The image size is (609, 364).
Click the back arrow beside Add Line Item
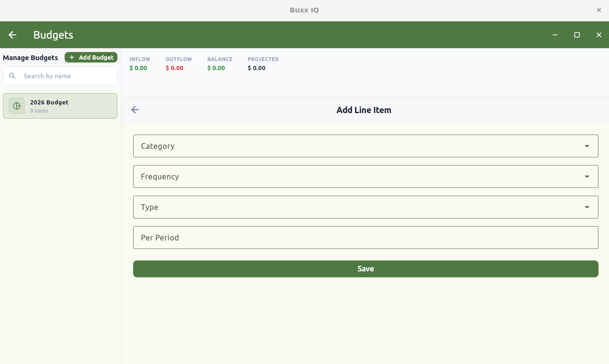(135, 110)
